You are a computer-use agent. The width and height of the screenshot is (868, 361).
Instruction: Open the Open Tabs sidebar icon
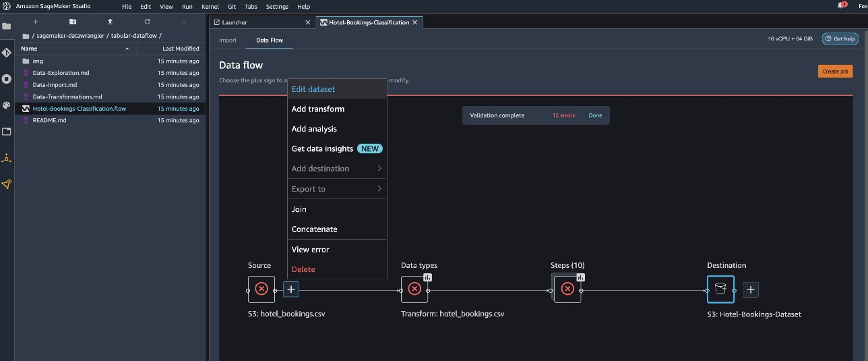6,132
